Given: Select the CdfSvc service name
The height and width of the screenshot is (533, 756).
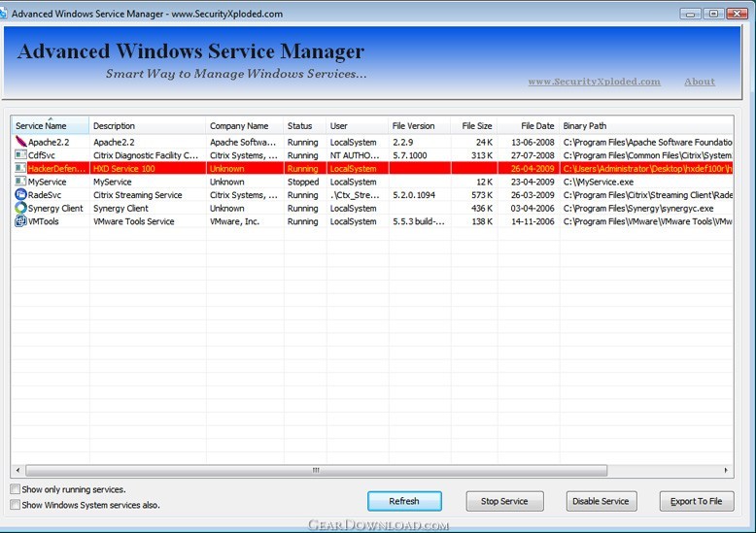Looking at the screenshot, I should coord(42,155).
